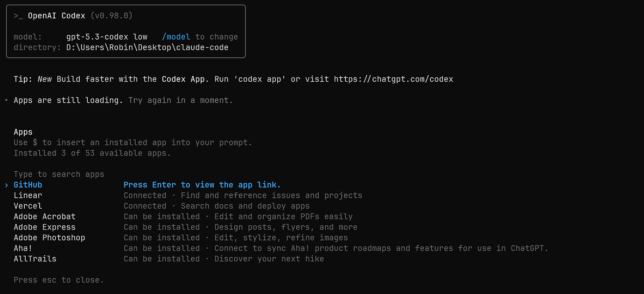Click the gpt-5.3-codex low model name
644x294 pixels.
click(107, 37)
